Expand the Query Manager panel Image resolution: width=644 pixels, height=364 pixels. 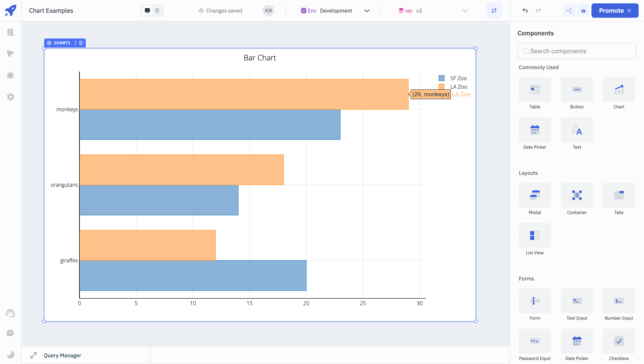click(34, 355)
